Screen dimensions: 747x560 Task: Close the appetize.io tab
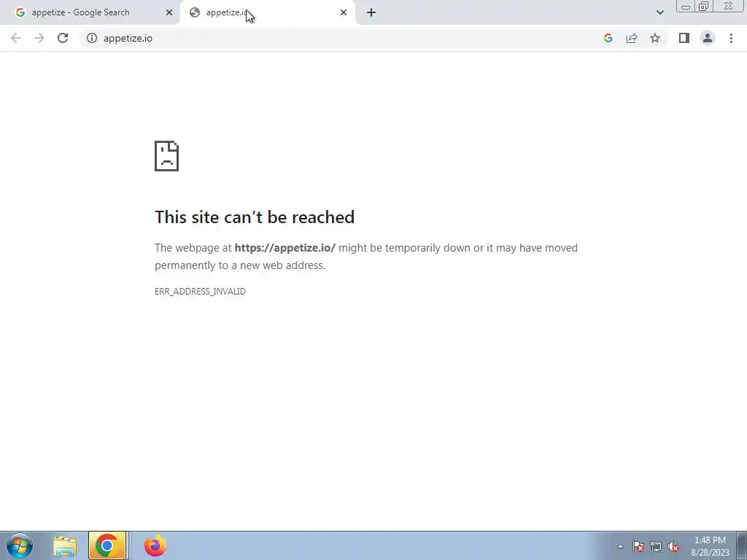point(344,12)
